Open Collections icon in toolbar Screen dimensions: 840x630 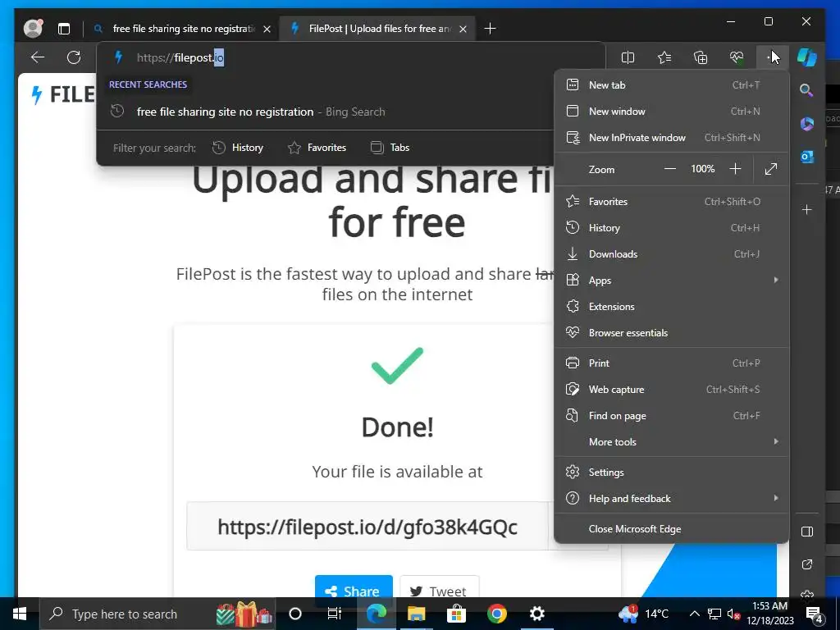(x=701, y=57)
